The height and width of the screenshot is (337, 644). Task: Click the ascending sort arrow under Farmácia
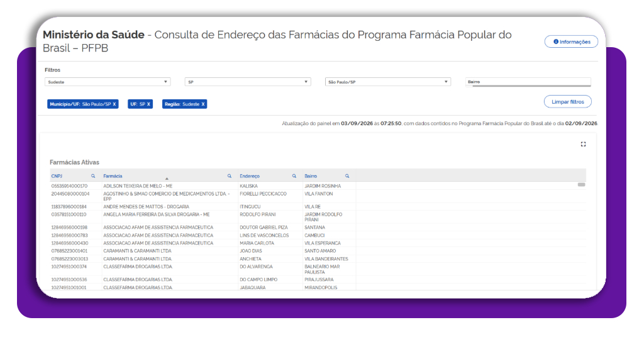(167, 179)
